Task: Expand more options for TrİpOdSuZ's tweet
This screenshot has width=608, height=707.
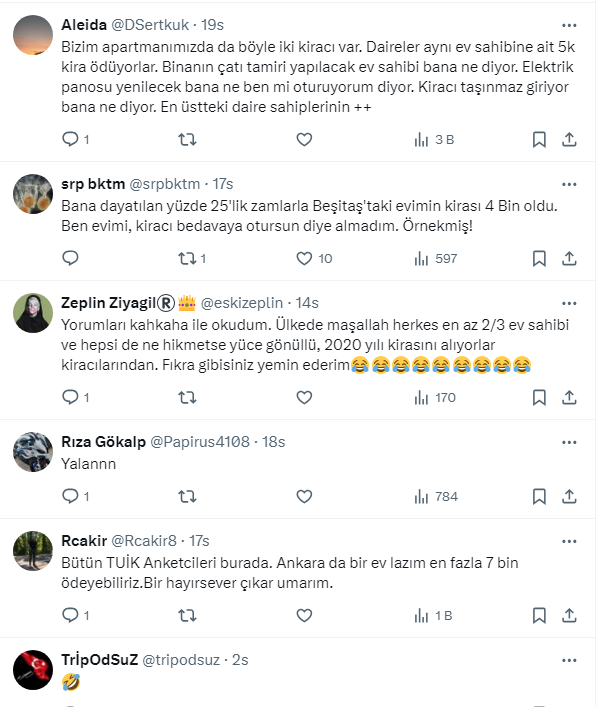Action: coord(569,659)
